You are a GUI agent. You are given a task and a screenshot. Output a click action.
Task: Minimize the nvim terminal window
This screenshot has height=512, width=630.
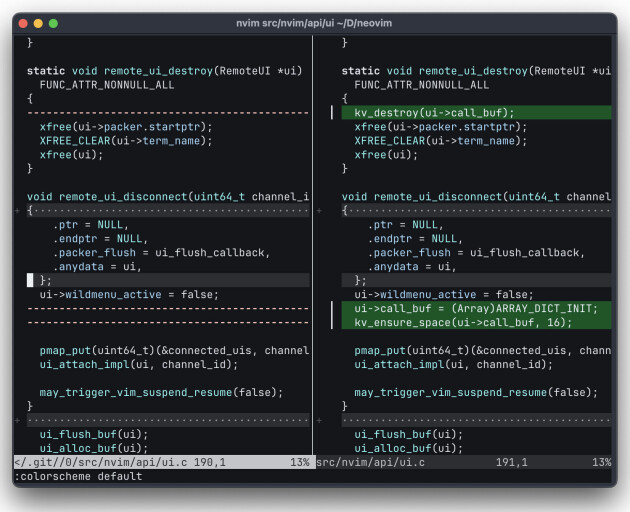click(x=38, y=24)
